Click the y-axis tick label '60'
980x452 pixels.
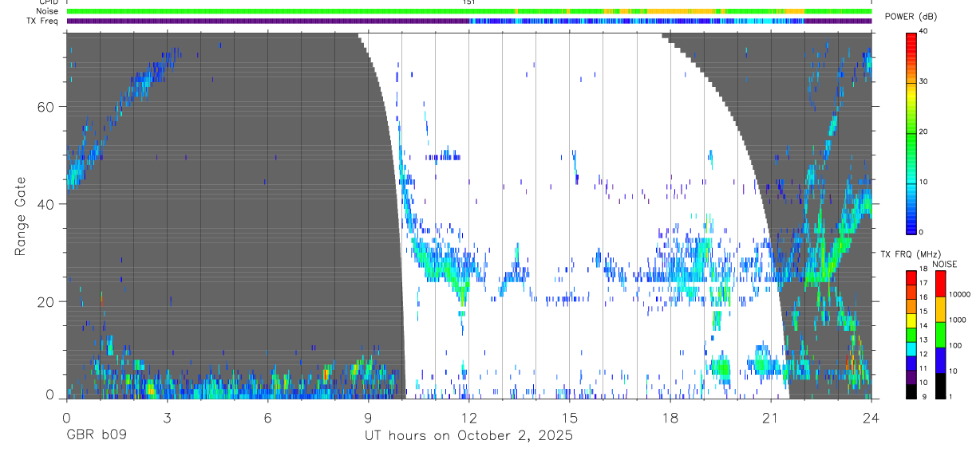pyautogui.click(x=46, y=107)
